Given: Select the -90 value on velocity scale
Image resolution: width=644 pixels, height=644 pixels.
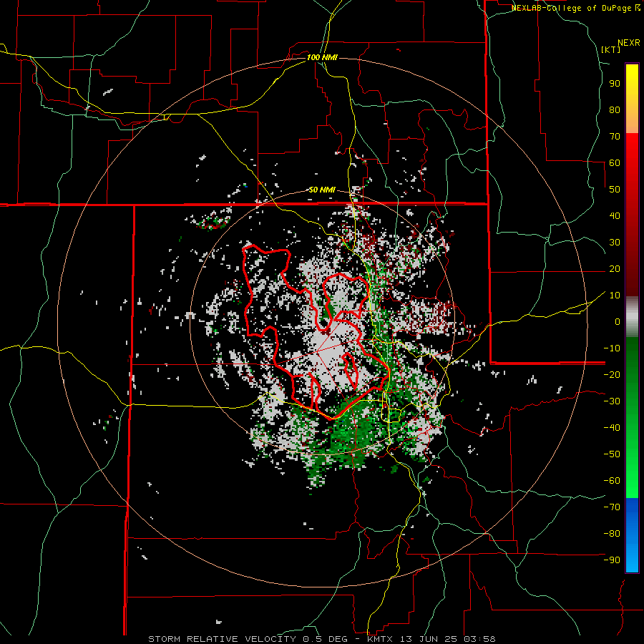Looking at the screenshot, I should pos(612,560).
